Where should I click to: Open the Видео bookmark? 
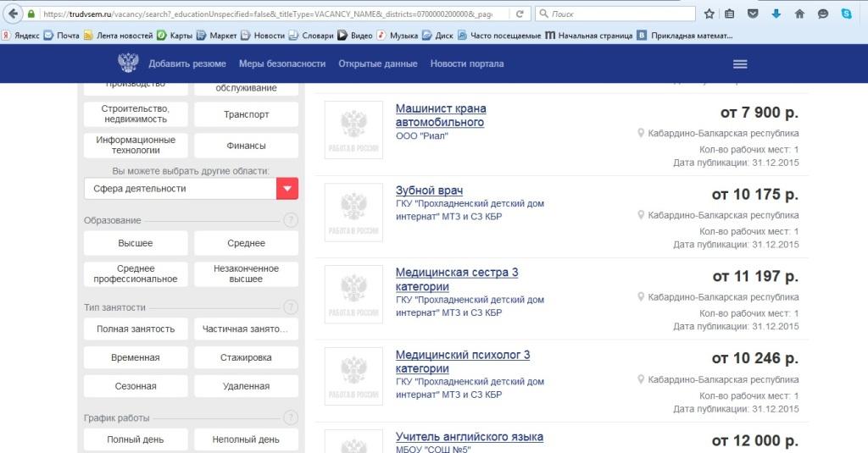355,36
